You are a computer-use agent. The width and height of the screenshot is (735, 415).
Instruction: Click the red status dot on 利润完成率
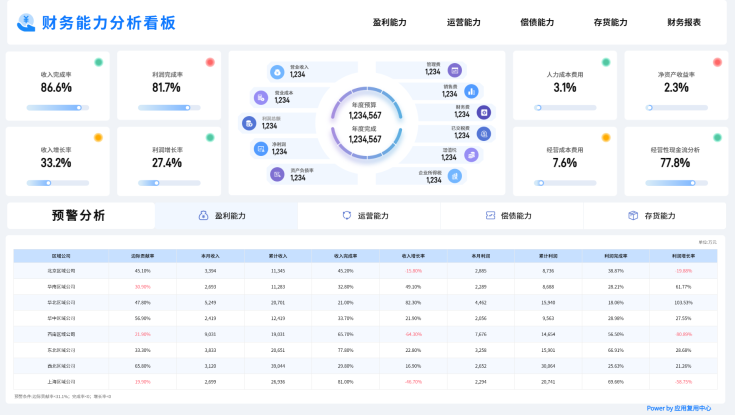tap(210, 62)
